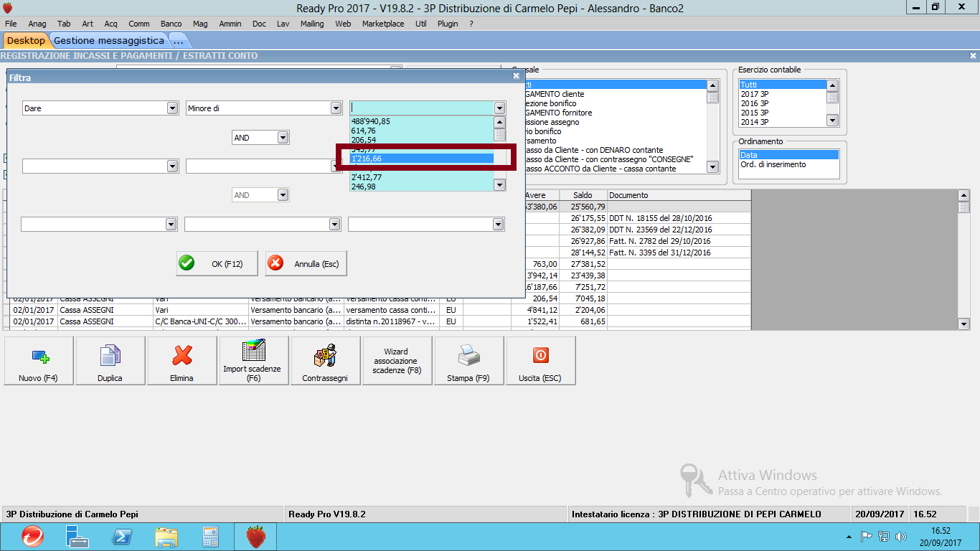Click the Stampa (F9) printer button
The width and height of the screenshot is (980, 551).
(x=468, y=361)
